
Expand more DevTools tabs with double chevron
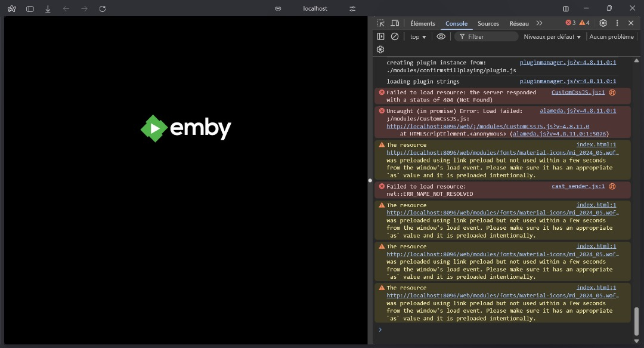click(539, 23)
